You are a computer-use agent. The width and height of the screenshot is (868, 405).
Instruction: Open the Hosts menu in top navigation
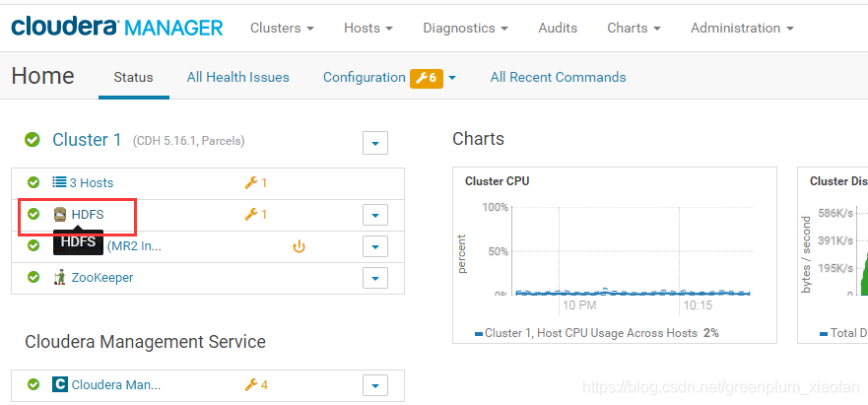point(368,28)
